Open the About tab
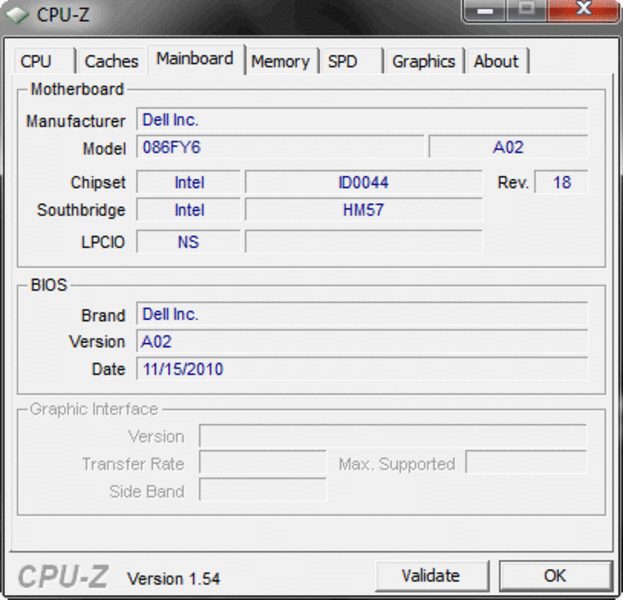 tap(497, 61)
